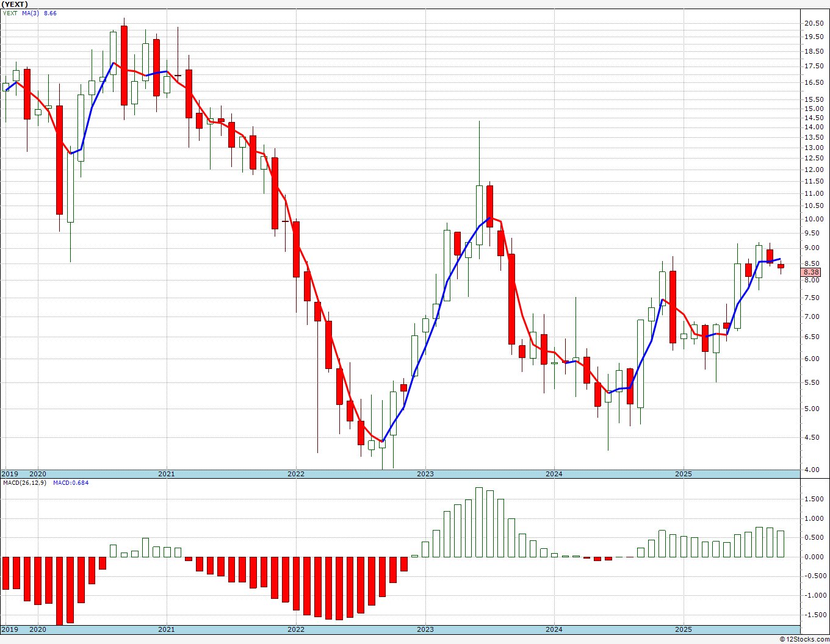Click the 5.00 price axis label

812,409
